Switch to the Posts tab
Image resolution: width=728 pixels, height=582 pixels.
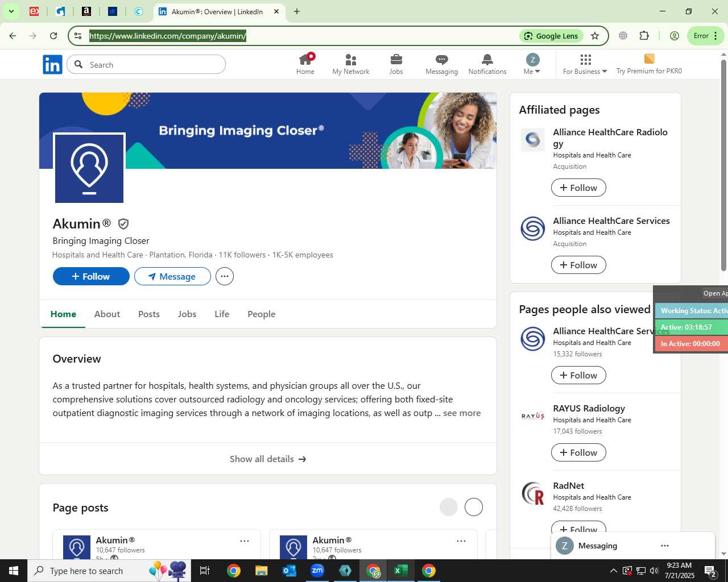pyautogui.click(x=149, y=314)
